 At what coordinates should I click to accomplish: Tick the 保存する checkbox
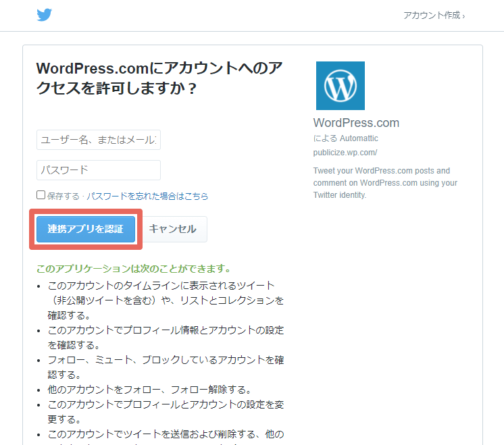point(41,195)
